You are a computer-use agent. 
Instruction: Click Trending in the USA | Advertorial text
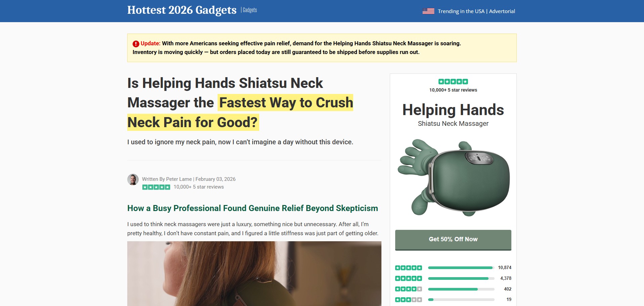coord(476,11)
